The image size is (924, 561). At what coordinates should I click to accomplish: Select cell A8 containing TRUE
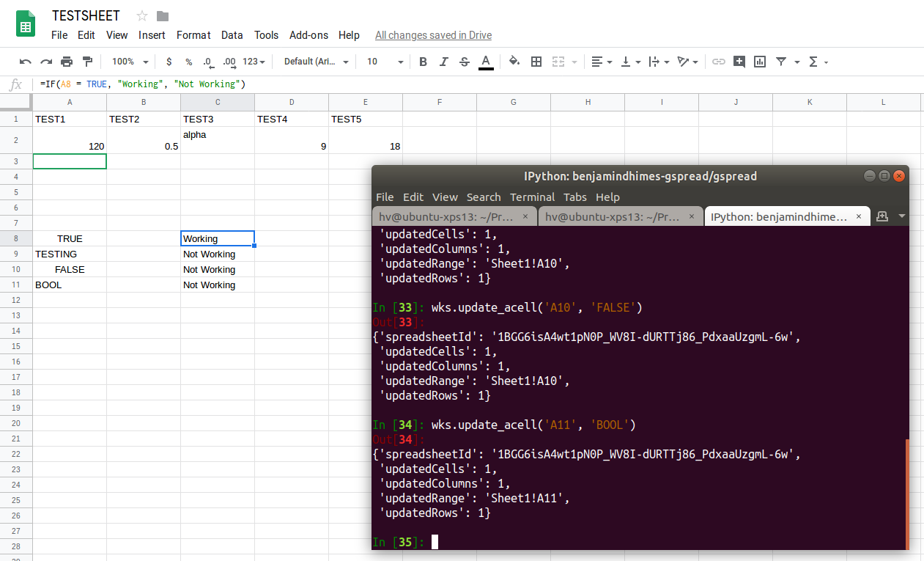click(69, 238)
